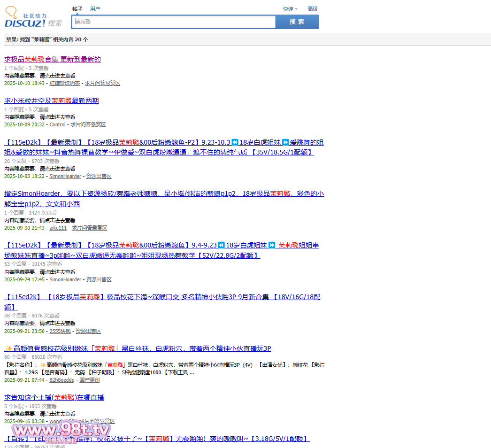This screenshot has width=491, height=448.
Task: Open the 82h8oeddq author link
Action: (x=62, y=380)
